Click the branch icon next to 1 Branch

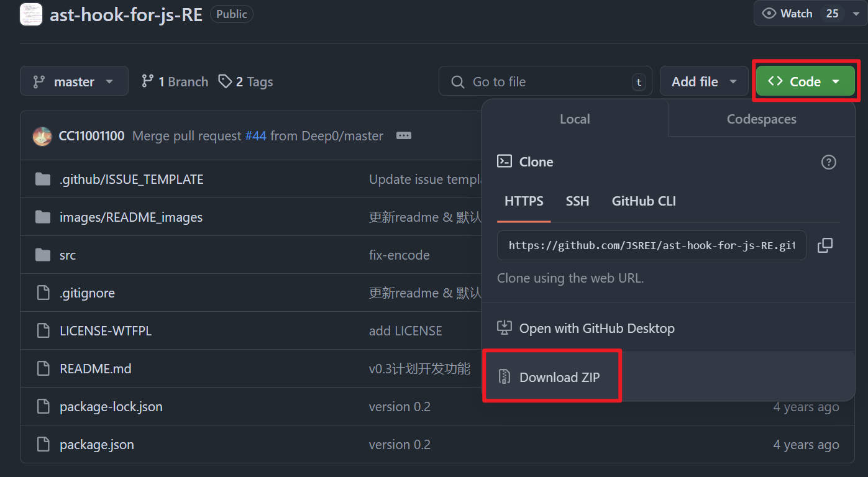147,81
